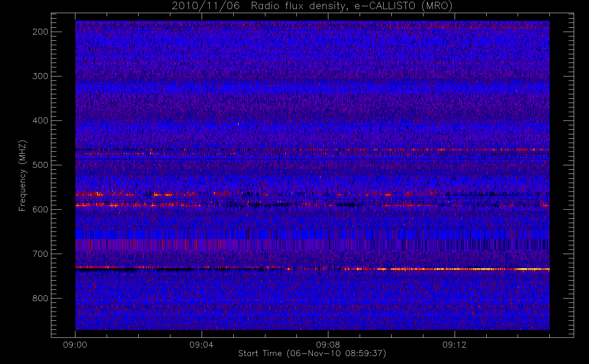Click the red interference line near 465 MHz
The image size is (589, 364).
[x=312, y=149]
